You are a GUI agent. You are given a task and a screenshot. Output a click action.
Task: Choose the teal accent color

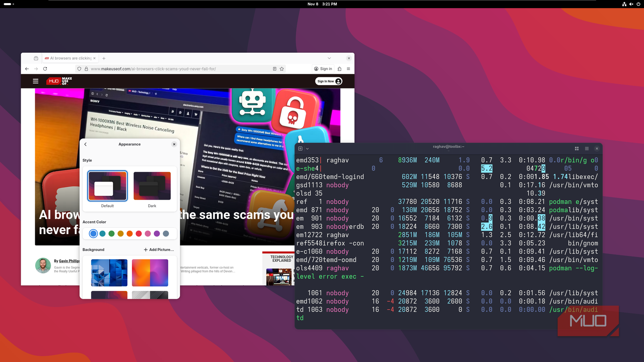tap(102, 234)
